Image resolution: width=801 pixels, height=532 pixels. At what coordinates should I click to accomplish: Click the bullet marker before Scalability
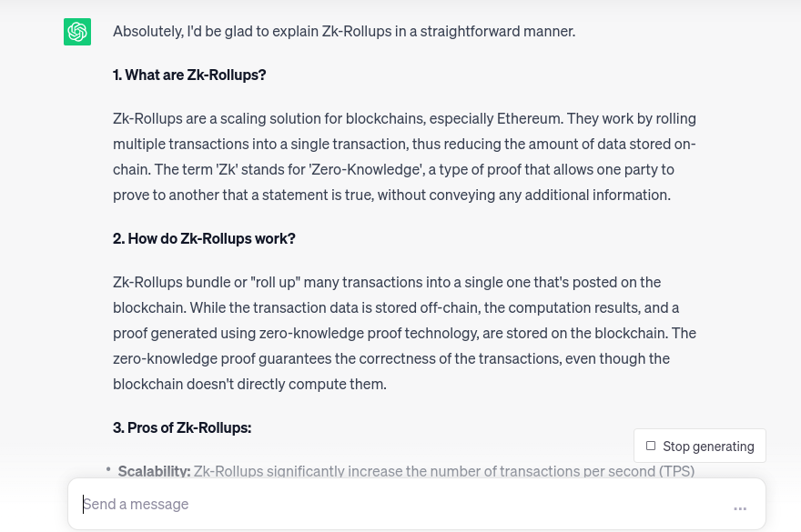click(108, 469)
